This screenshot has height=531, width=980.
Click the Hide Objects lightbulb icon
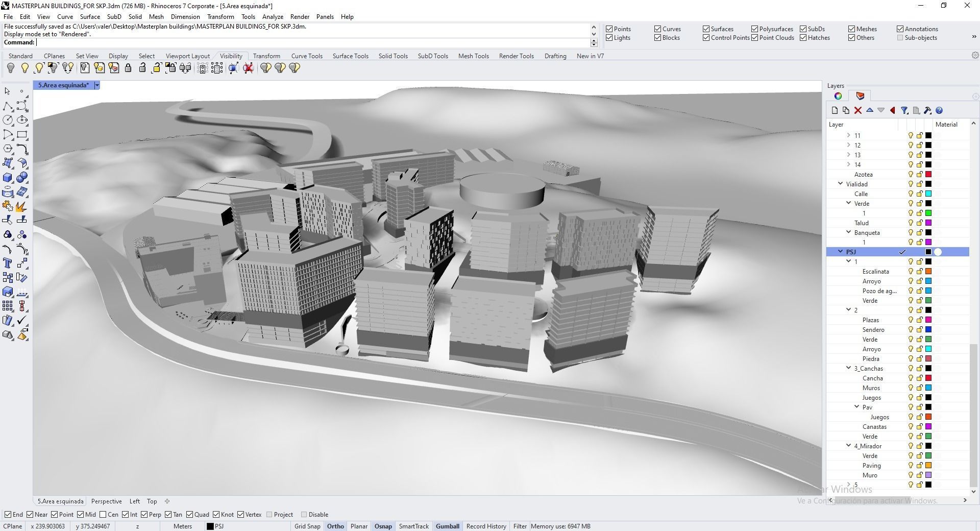tap(10, 68)
